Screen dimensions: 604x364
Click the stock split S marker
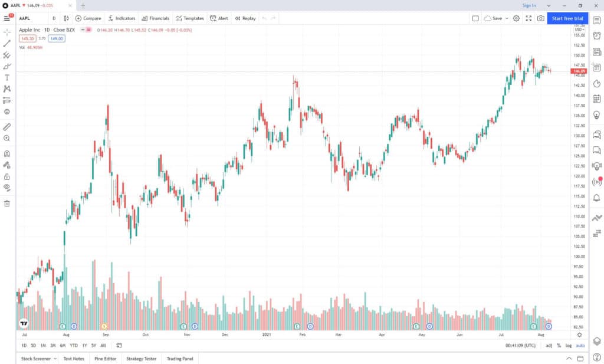pos(104,326)
